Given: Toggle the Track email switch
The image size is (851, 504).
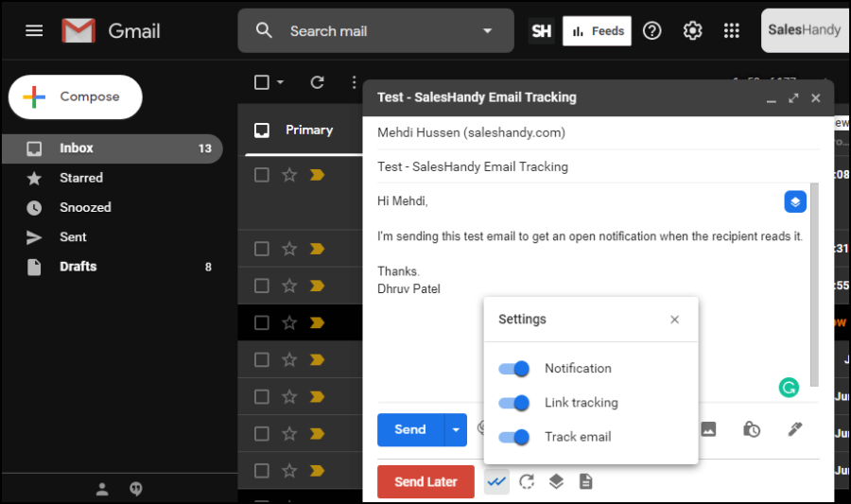Looking at the screenshot, I should (x=514, y=437).
